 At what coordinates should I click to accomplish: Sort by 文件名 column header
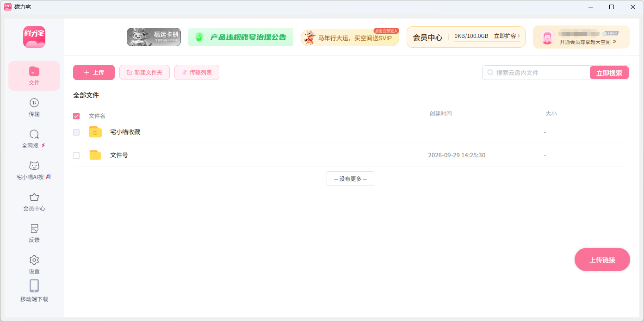[97, 116]
